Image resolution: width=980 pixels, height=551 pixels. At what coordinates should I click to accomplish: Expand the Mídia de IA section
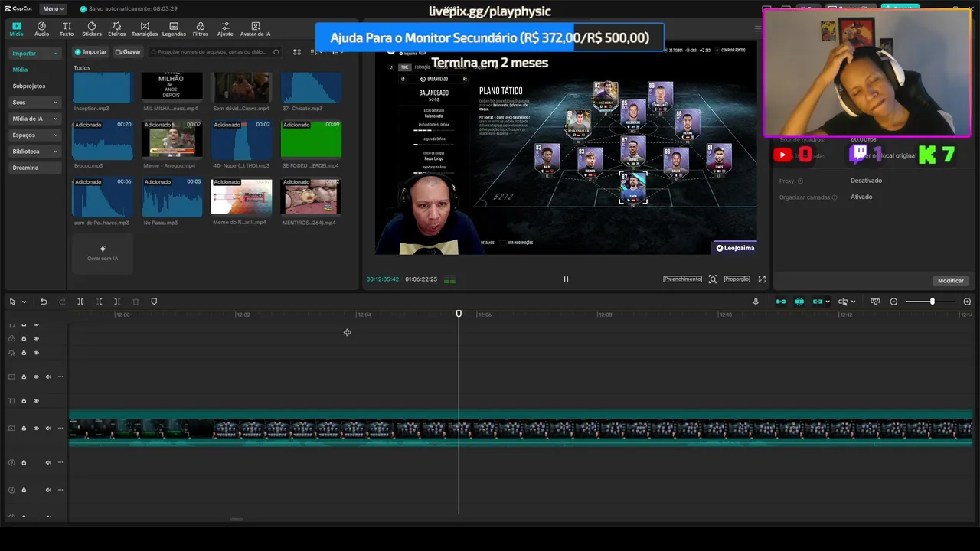click(x=55, y=119)
